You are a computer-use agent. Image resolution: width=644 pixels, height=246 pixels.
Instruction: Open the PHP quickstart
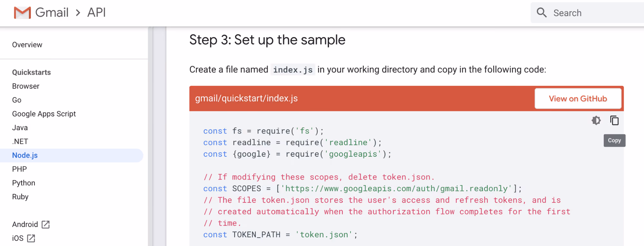click(x=19, y=169)
